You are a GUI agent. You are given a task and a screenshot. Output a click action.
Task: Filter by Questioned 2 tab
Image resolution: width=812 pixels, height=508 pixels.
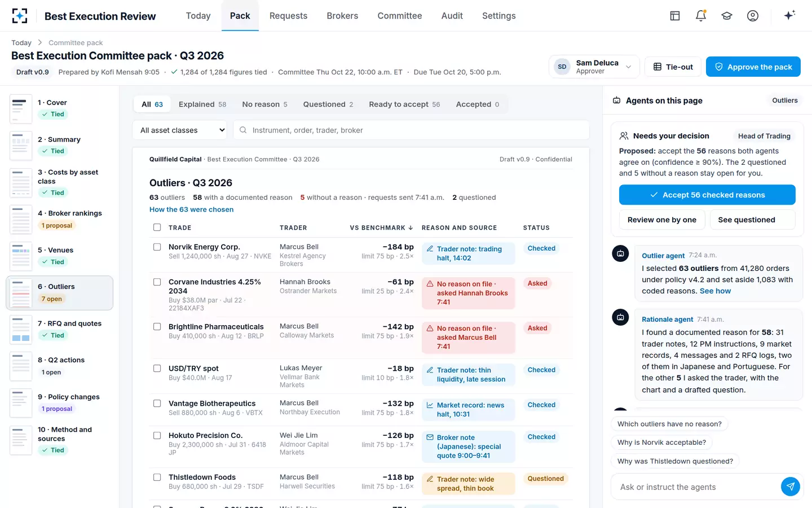pos(328,104)
